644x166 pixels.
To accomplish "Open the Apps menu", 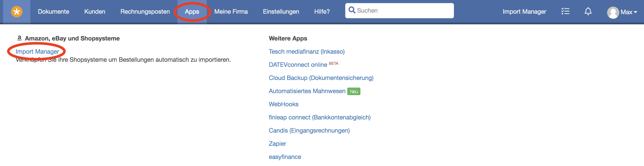I will click(192, 12).
